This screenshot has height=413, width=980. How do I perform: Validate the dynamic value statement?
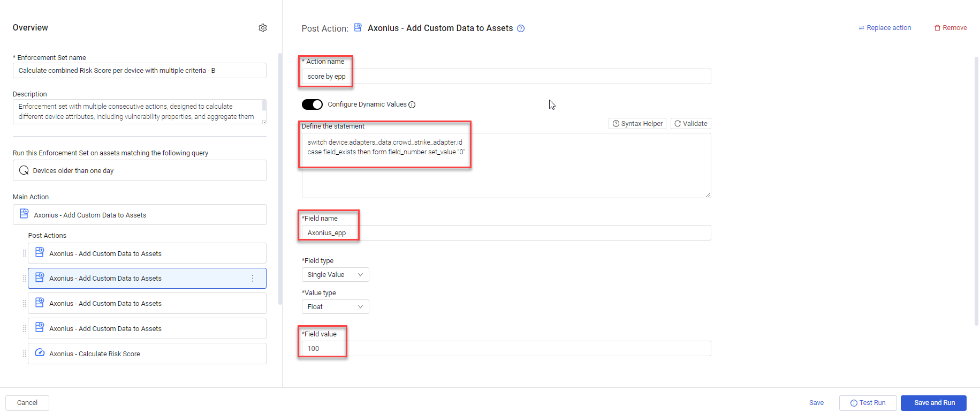691,124
